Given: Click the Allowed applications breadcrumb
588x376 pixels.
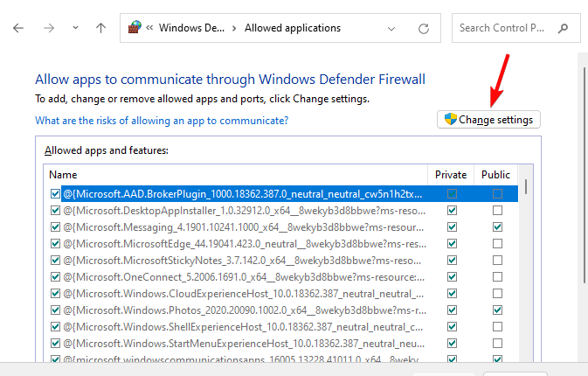Looking at the screenshot, I should [292, 28].
